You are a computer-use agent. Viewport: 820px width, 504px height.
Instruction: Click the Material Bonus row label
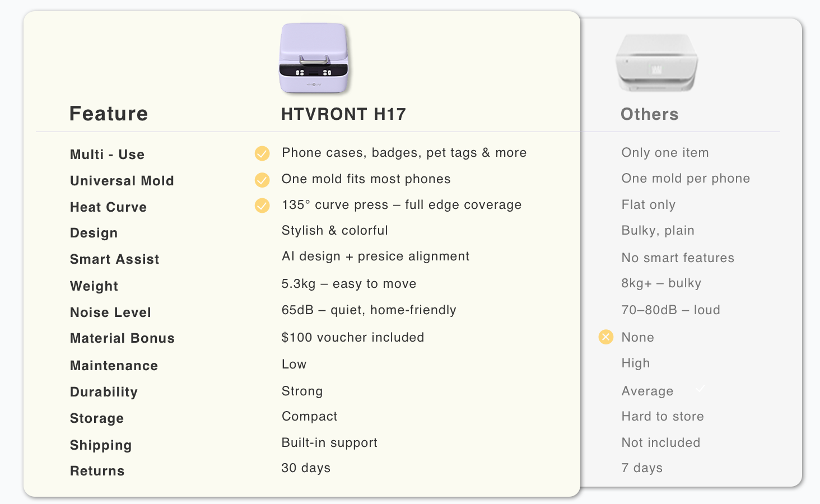(122, 338)
